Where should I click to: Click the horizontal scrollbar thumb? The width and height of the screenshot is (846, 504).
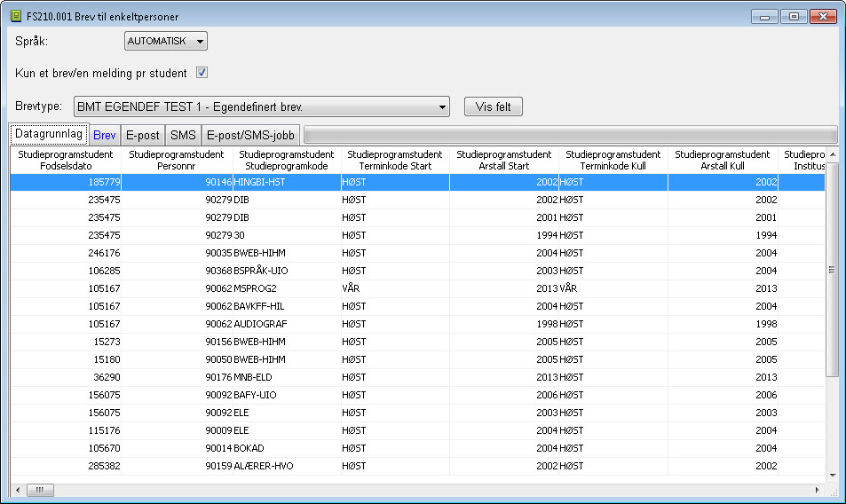[40, 490]
